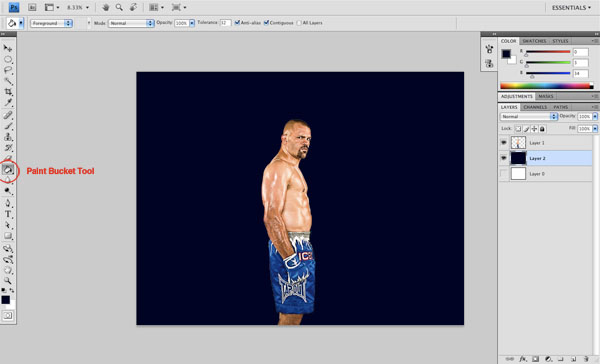This screenshot has height=364, width=600.
Task: Click the foreground color swatch in Color panel
Action: [506, 54]
